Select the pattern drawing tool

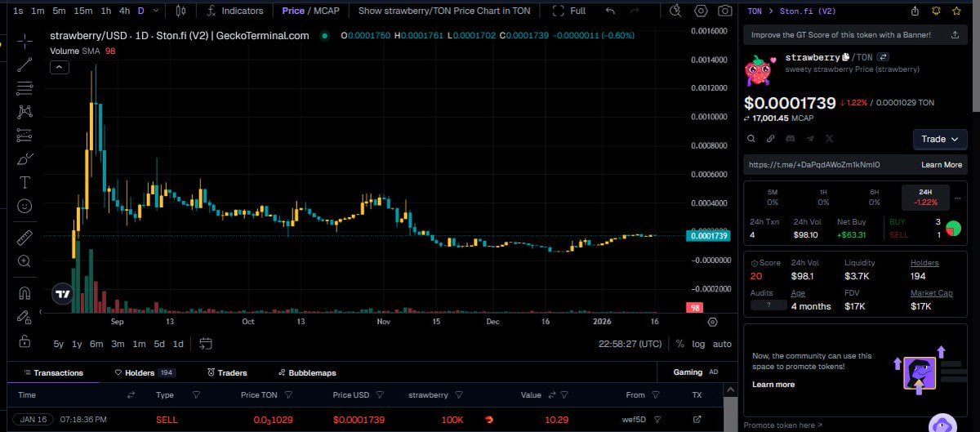point(24,111)
